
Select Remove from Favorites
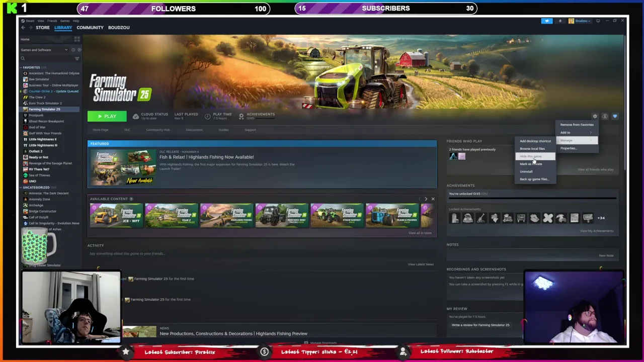click(x=577, y=125)
